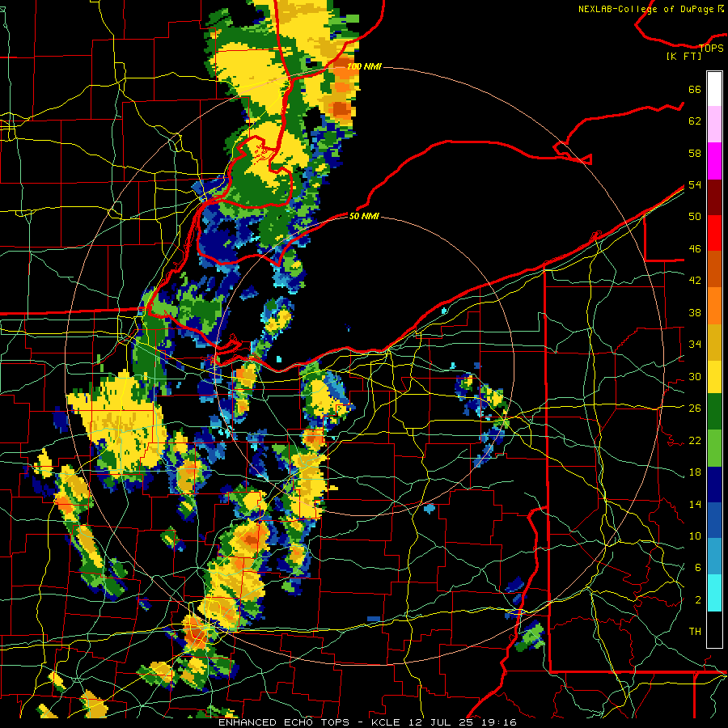This screenshot has width=728, height=728.
Task: Click the legend value '46'
Action: click(x=695, y=249)
